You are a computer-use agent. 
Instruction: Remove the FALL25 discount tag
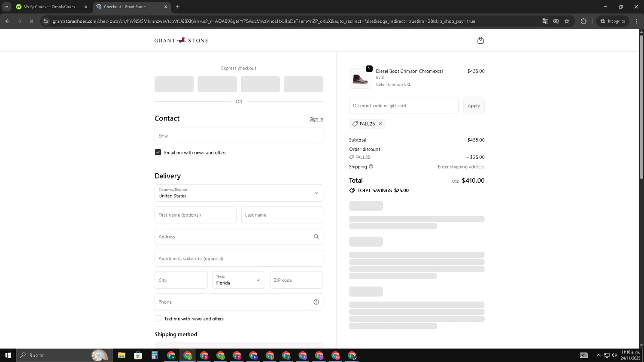380,124
